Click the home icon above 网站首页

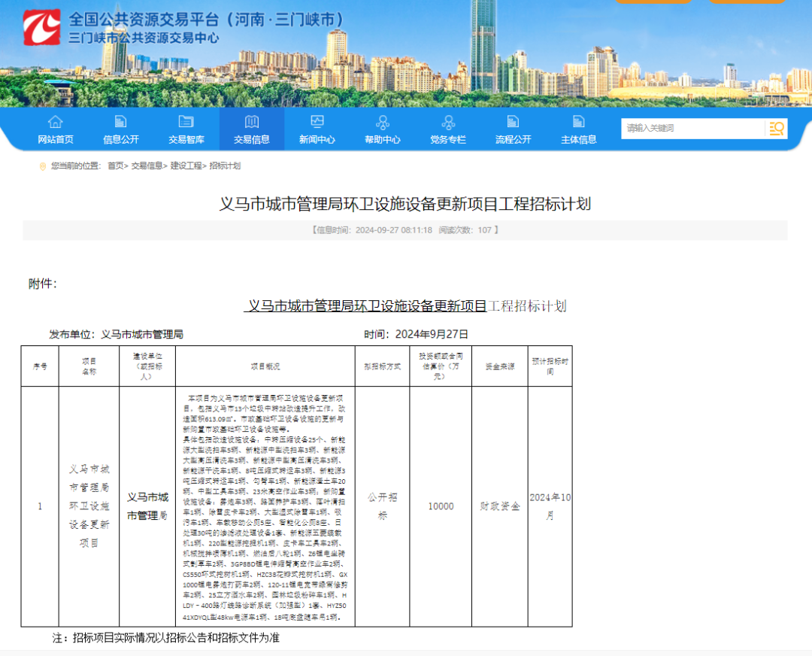click(56, 122)
